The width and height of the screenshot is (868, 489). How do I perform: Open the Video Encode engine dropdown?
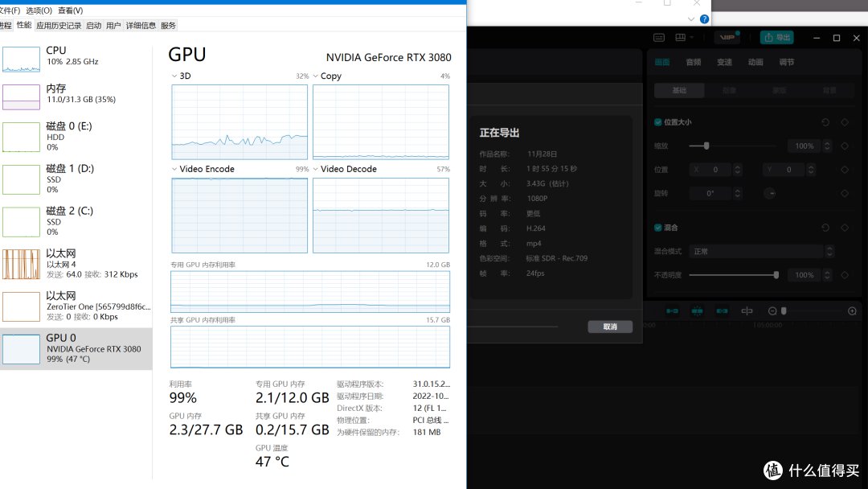click(x=174, y=169)
